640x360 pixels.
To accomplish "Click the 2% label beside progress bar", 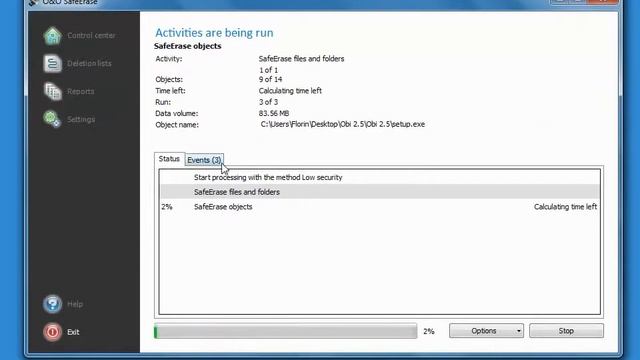I will (429, 331).
